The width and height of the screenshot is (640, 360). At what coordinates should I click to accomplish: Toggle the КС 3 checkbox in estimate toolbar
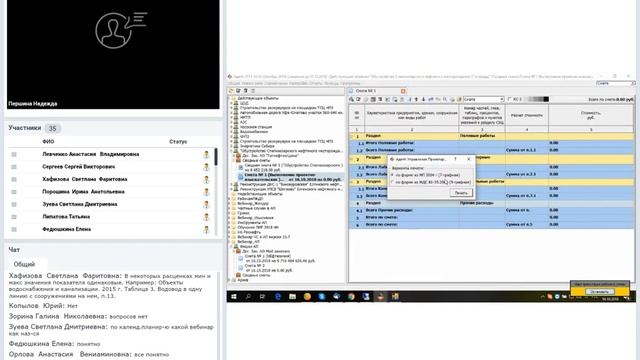point(509,99)
